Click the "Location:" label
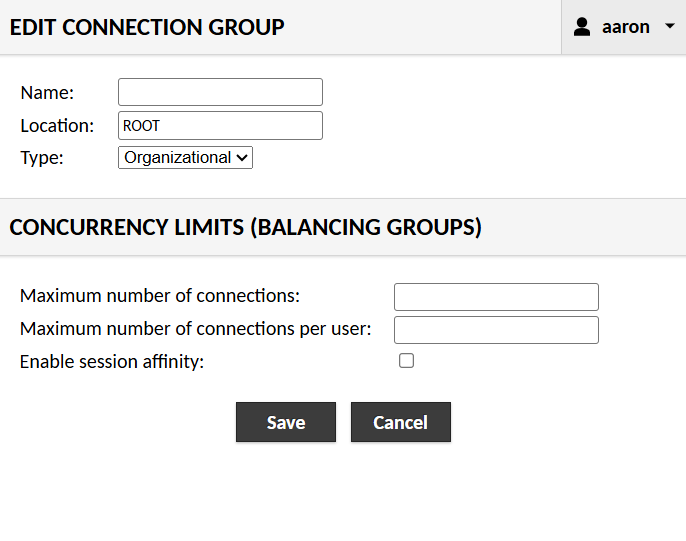The height and width of the screenshot is (541, 686). 57,126
